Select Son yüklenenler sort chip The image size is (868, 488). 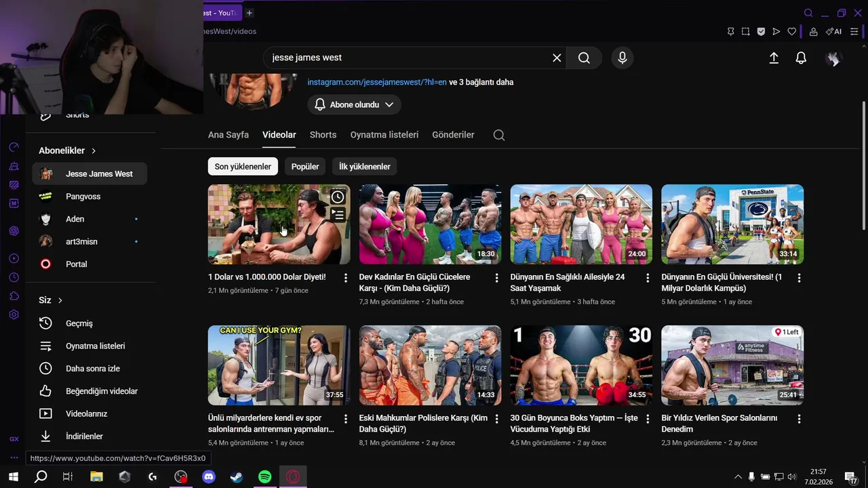(x=243, y=167)
